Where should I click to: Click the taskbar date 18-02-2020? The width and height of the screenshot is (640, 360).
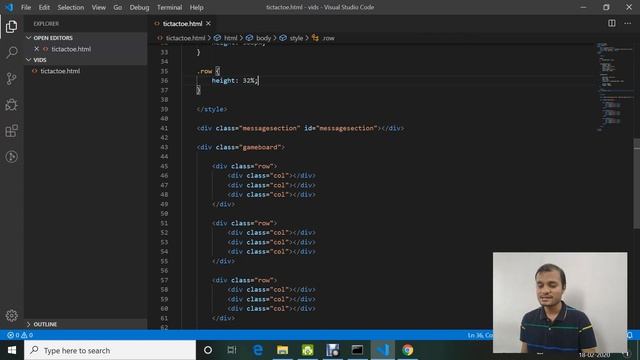click(594, 355)
